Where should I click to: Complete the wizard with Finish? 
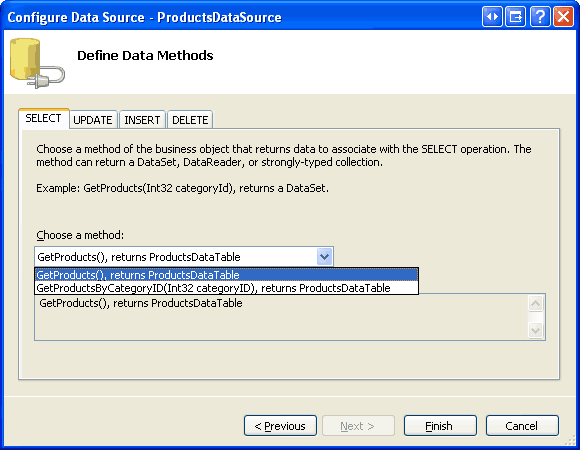(440, 426)
